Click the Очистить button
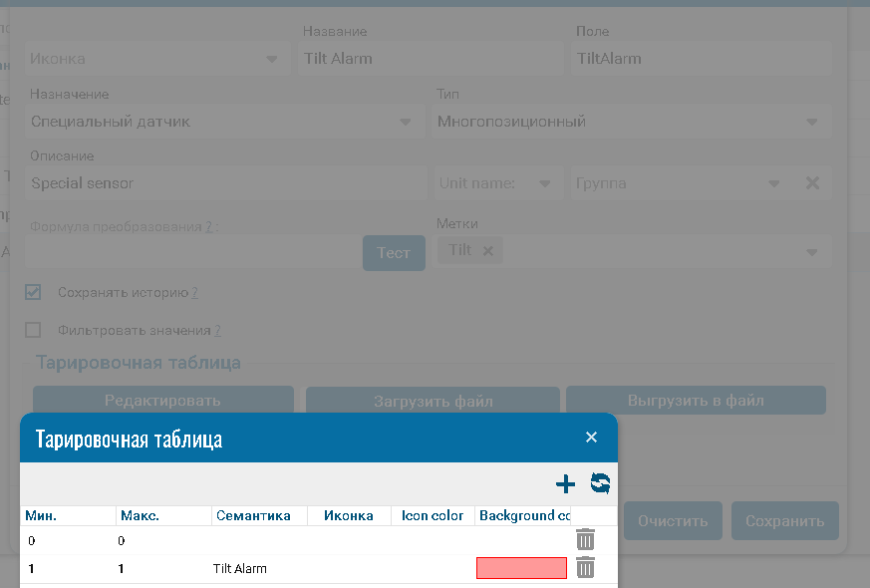This screenshot has height=588, width=870. pyautogui.click(x=673, y=520)
